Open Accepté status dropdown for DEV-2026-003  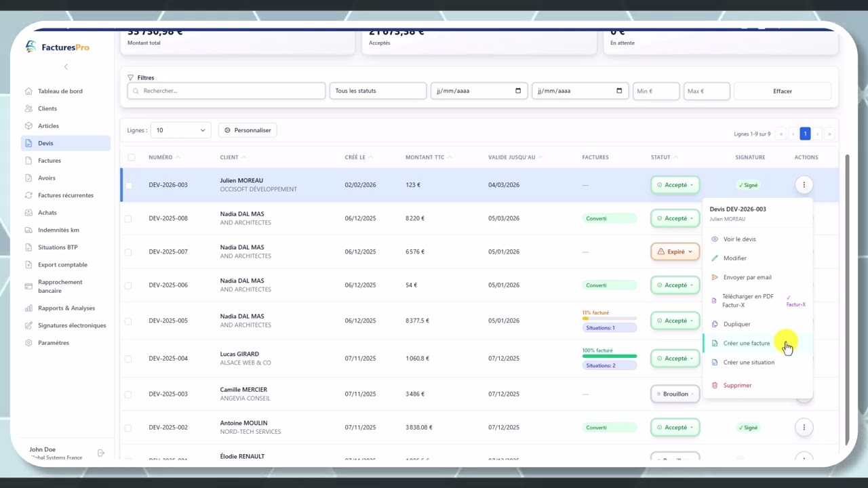tap(675, 185)
